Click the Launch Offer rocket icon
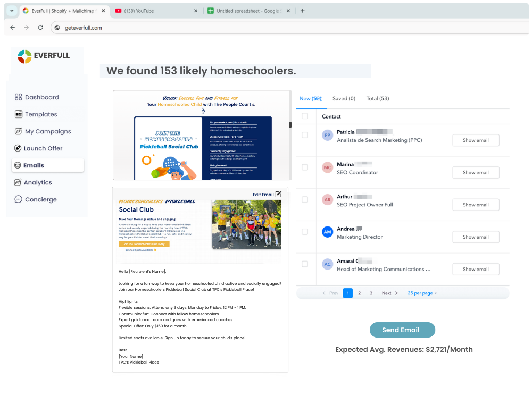Screen dimensions: 532x404 pos(18,148)
